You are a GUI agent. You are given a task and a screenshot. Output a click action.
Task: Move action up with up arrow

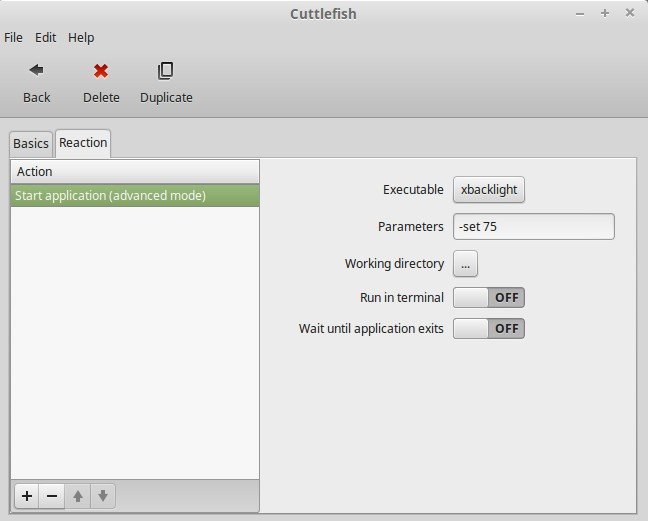pyautogui.click(x=78, y=496)
